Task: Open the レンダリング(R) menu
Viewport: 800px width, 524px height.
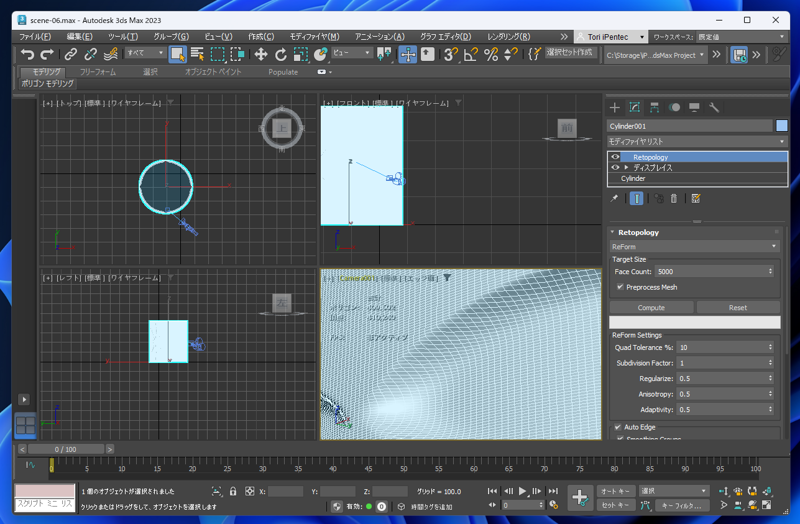Action: [508, 37]
